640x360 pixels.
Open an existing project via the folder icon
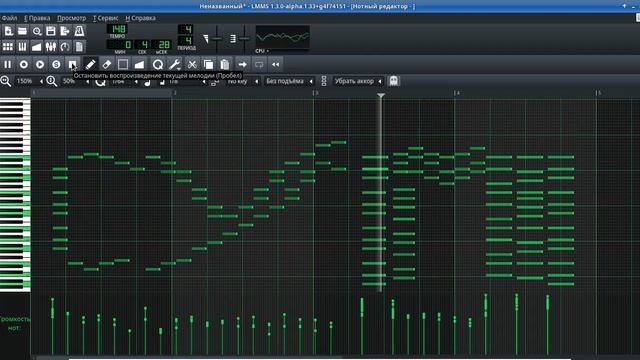coord(22,31)
